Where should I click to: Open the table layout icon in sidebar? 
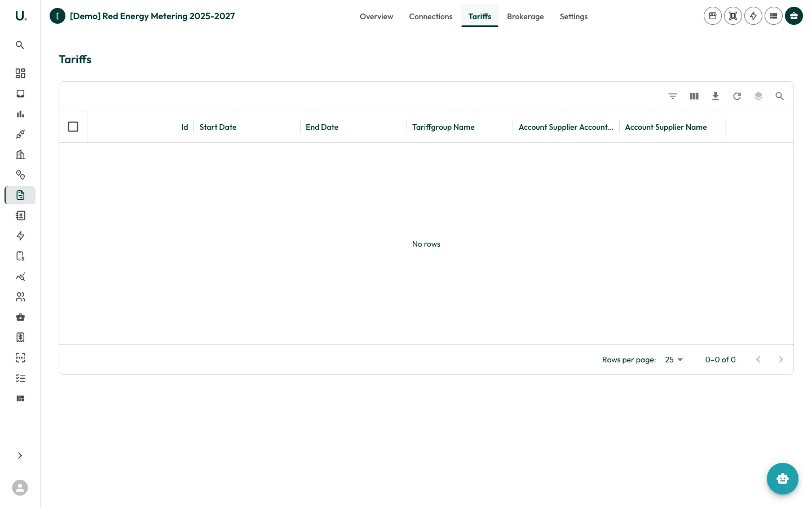pyautogui.click(x=20, y=398)
